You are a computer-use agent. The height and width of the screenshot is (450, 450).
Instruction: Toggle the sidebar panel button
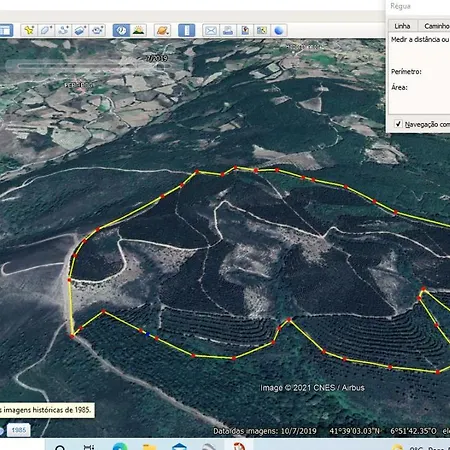6,30
